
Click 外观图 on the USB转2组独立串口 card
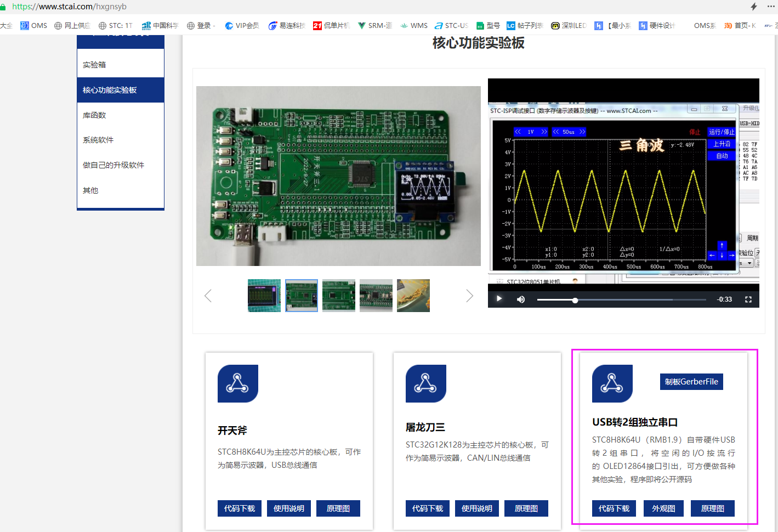coord(663,508)
